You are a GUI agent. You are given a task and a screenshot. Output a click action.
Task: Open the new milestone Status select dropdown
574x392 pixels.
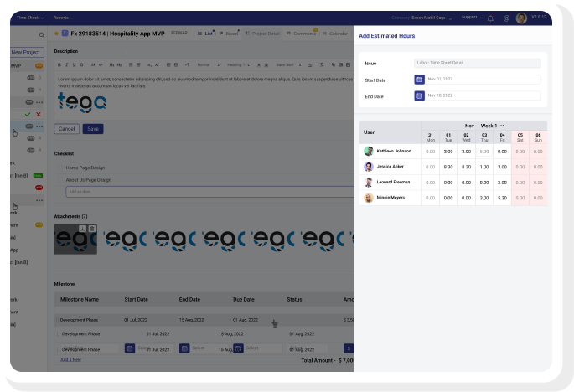click(307, 348)
